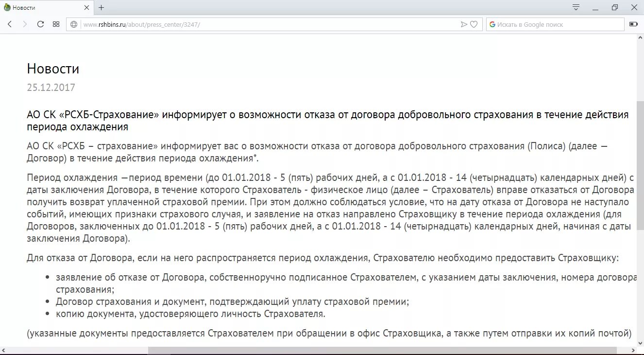This screenshot has width=644, height=355.
Task: Reload the current page
Action: coord(41,24)
